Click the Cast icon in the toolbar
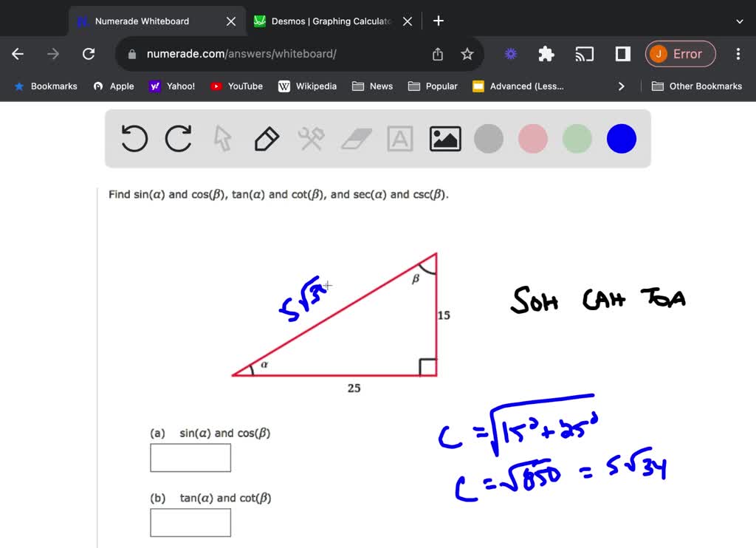Image resolution: width=756 pixels, height=548 pixels. 584,53
